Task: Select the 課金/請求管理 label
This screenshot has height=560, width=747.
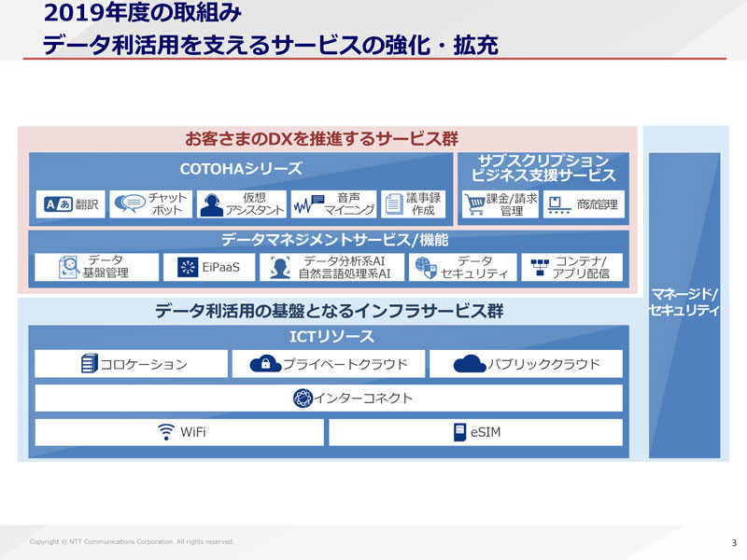Action: coord(512,204)
